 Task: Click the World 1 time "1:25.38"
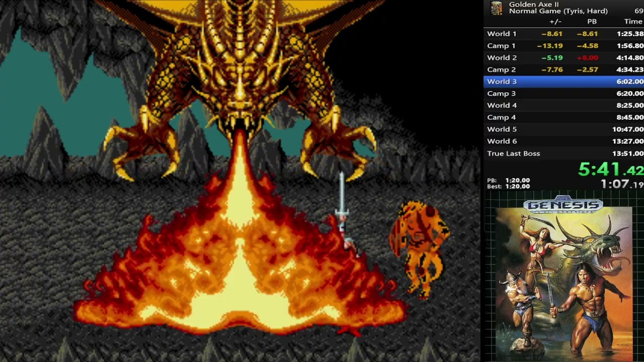pyautogui.click(x=630, y=34)
